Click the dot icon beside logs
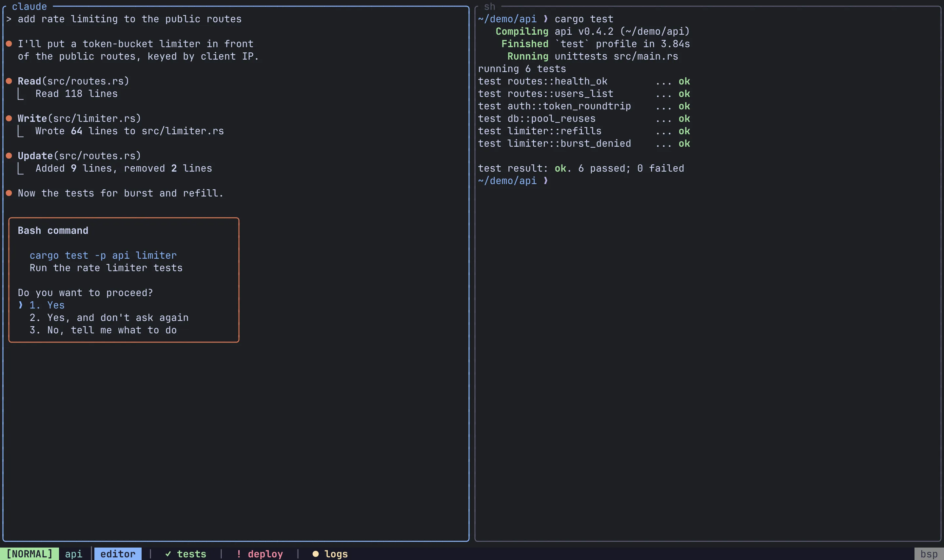This screenshot has width=944, height=560. [x=315, y=553]
